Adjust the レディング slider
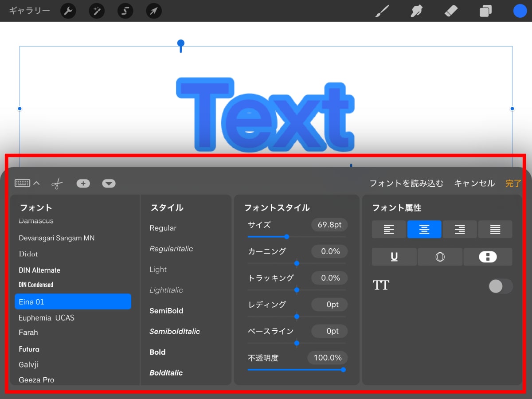Viewport: 532px width, 399px height. [297, 317]
